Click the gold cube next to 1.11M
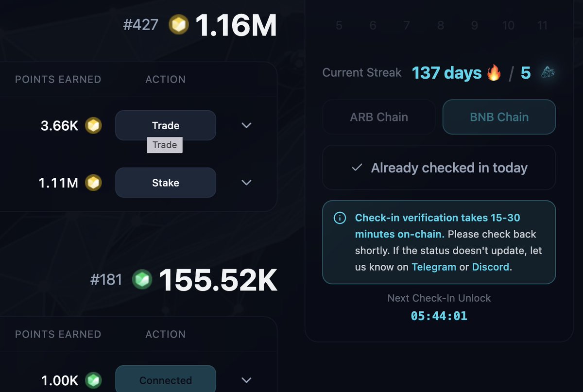The image size is (583, 392). coord(93,183)
